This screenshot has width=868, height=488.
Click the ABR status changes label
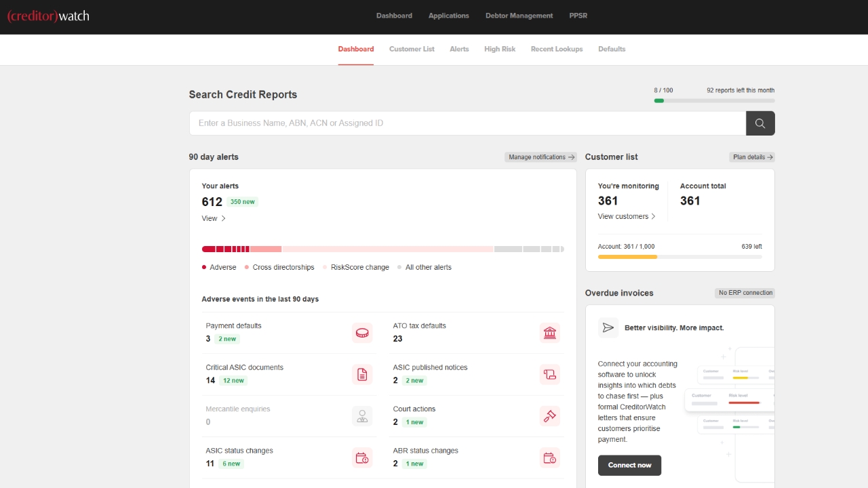pyautogui.click(x=426, y=451)
